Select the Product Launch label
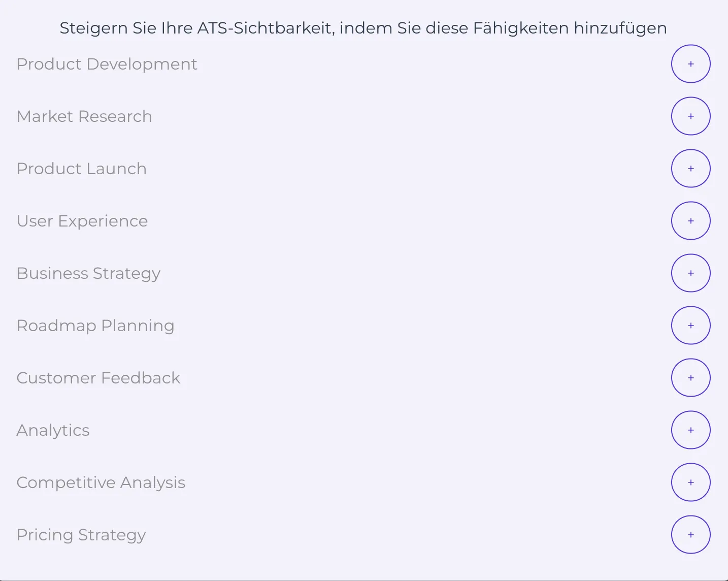The height and width of the screenshot is (581, 728). pos(82,169)
